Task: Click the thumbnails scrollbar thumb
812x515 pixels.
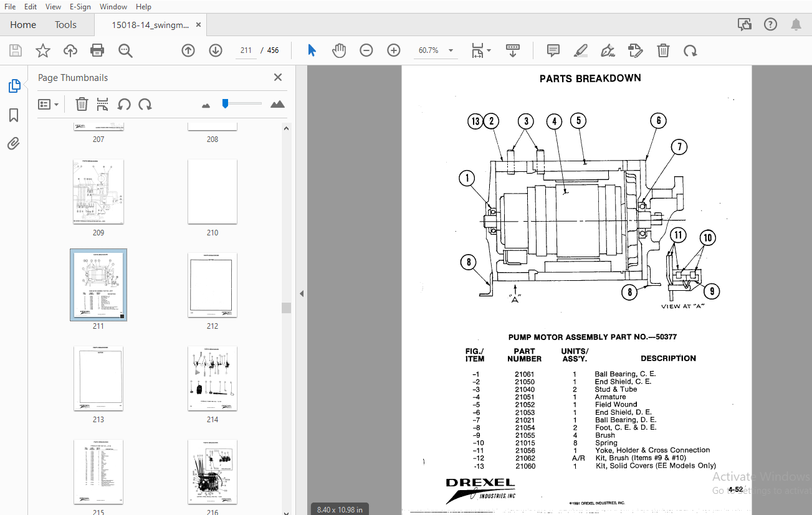Action: pyautogui.click(x=286, y=308)
